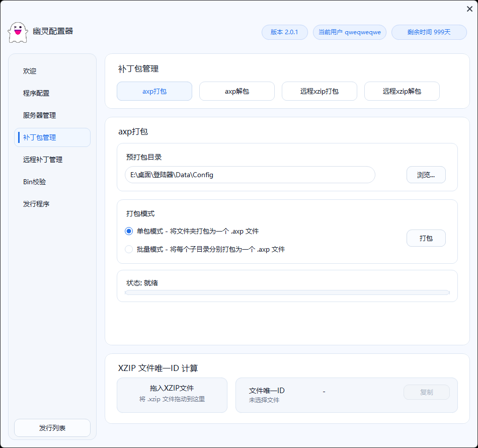Switch to axp打包 tab

coord(154,91)
